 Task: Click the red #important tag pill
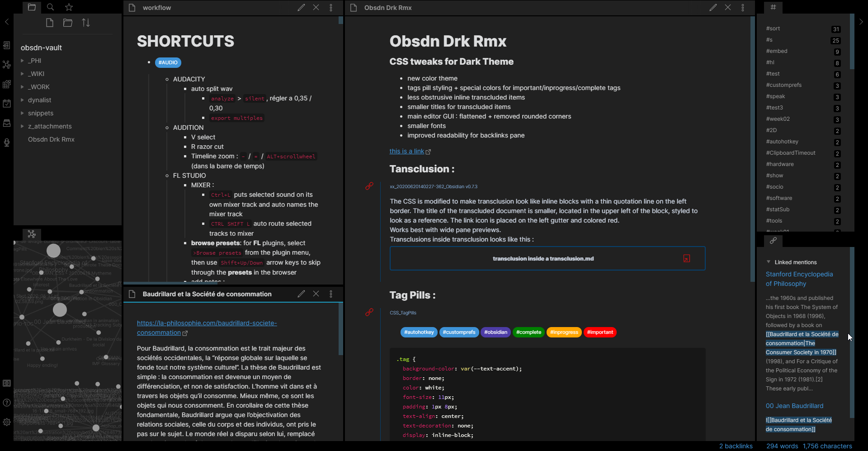(x=600, y=332)
